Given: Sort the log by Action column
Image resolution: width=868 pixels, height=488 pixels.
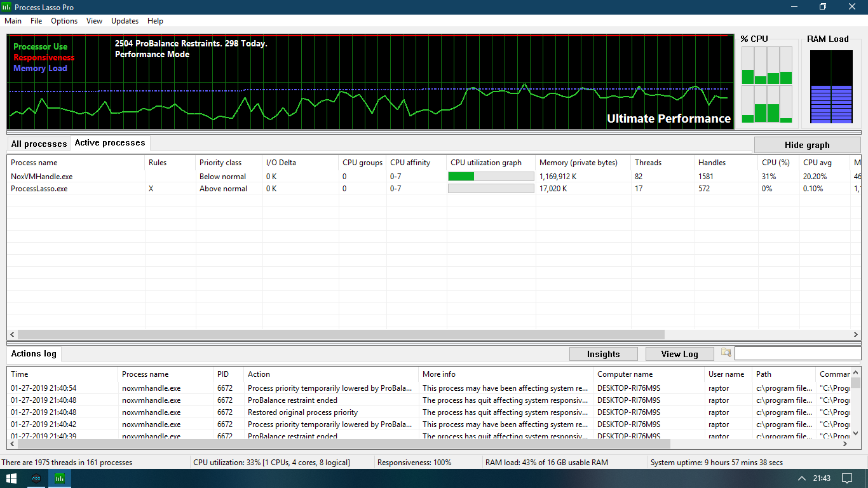Looking at the screenshot, I should pyautogui.click(x=331, y=374).
